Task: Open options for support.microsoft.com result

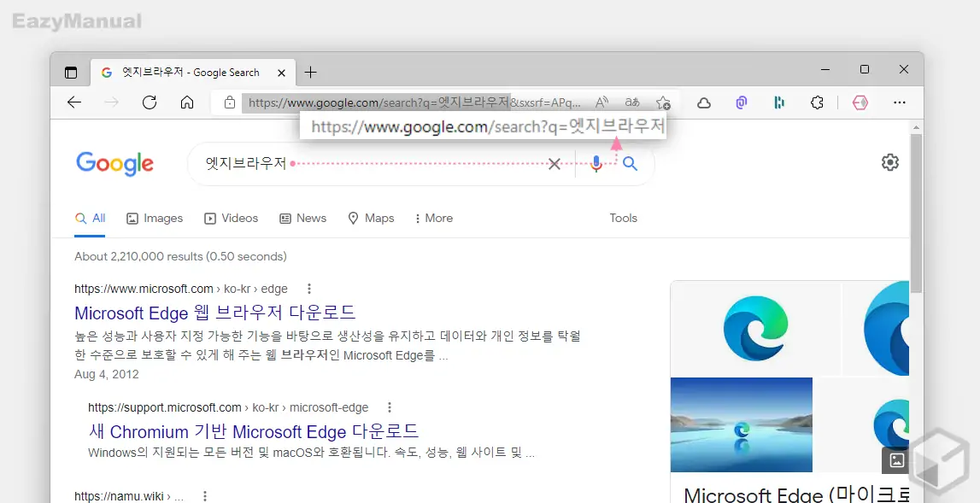Action: 390,407
